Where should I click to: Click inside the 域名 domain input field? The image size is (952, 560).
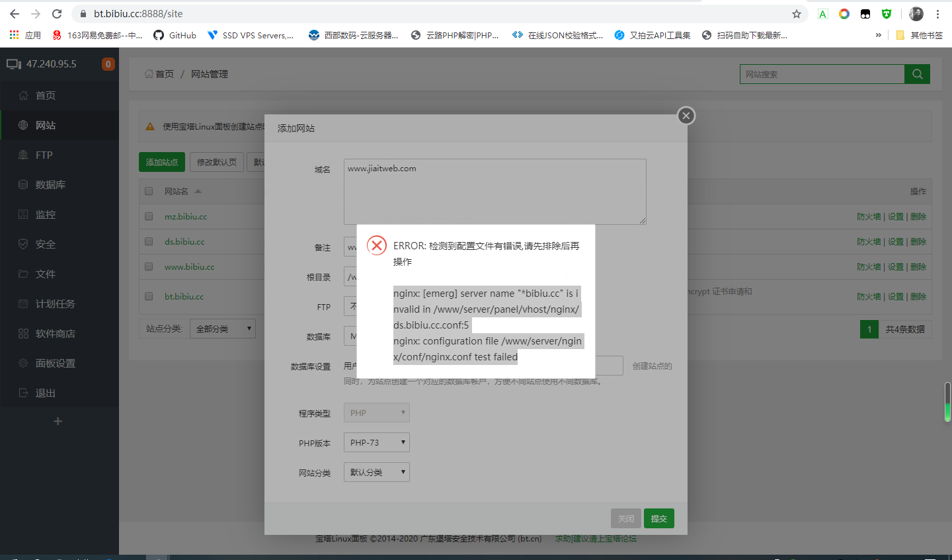pyautogui.click(x=494, y=192)
